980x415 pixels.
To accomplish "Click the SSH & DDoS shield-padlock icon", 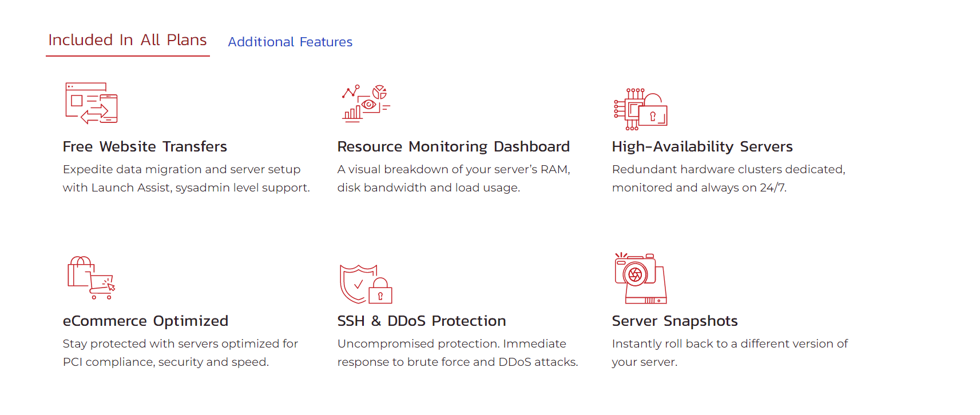I will (x=366, y=284).
